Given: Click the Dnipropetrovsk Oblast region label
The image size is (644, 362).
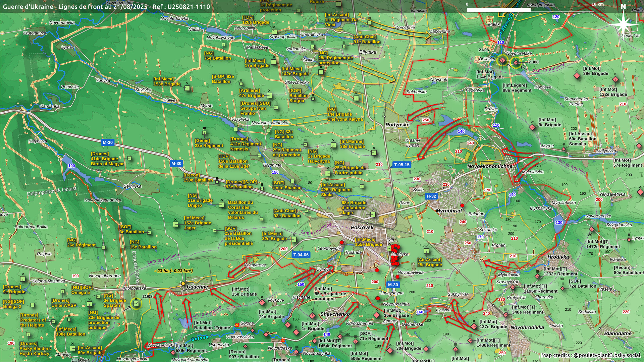Looking at the screenshot, I should (52, 191).
